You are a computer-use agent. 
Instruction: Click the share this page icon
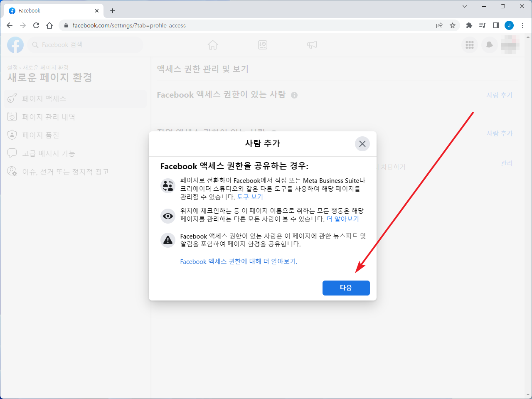439,25
